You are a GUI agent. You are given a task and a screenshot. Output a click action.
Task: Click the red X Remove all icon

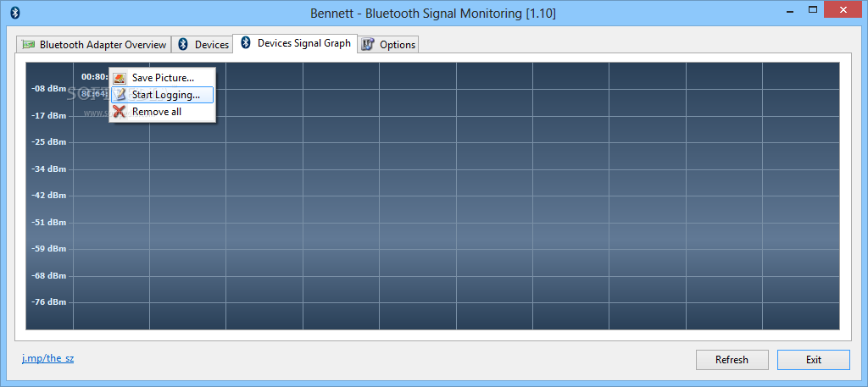point(119,112)
